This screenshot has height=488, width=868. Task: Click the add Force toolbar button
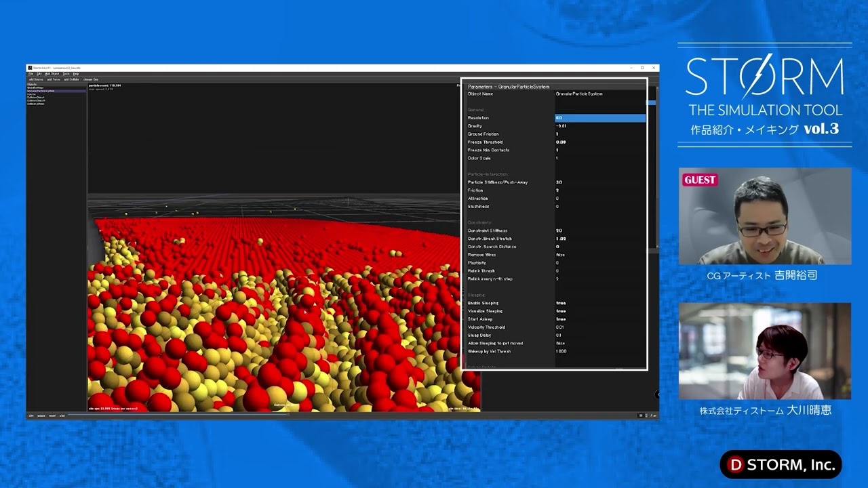click(54, 79)
